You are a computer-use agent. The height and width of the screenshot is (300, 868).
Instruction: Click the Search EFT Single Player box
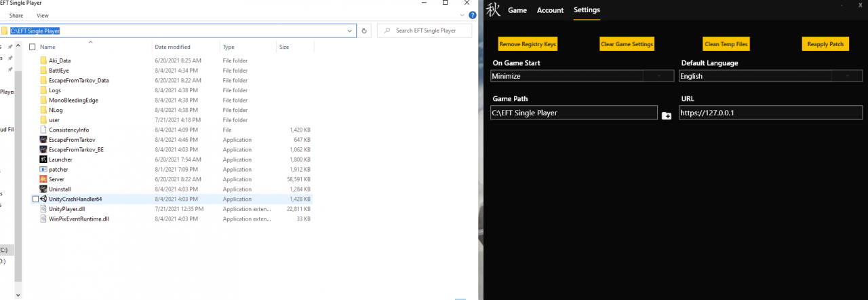[425, 31]
